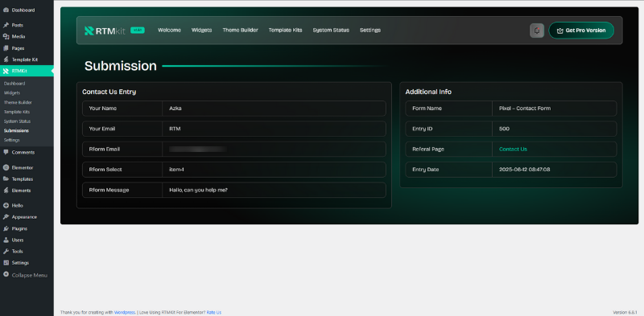Click the Additional Info heading
The image size is (644, 316).
pos(428,92)
